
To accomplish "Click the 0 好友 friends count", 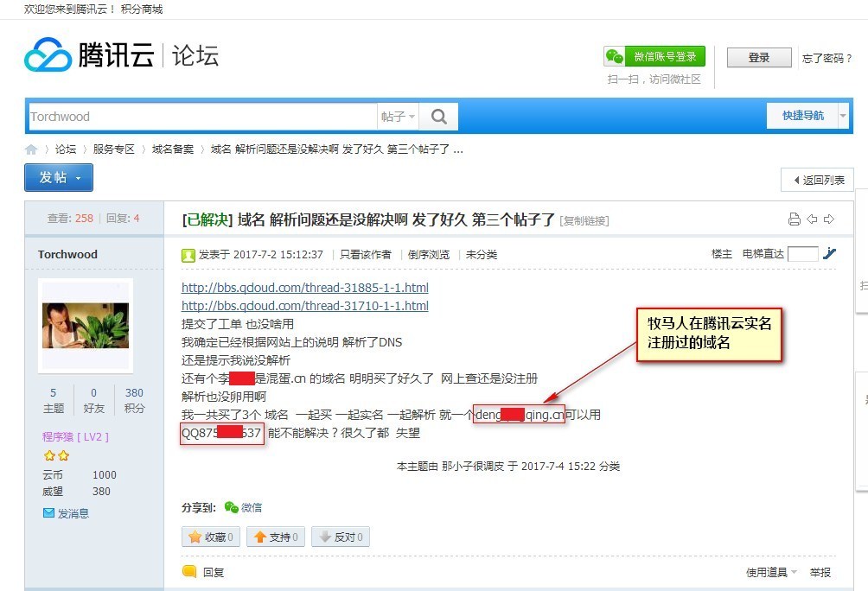I will (x=93, y=400).
